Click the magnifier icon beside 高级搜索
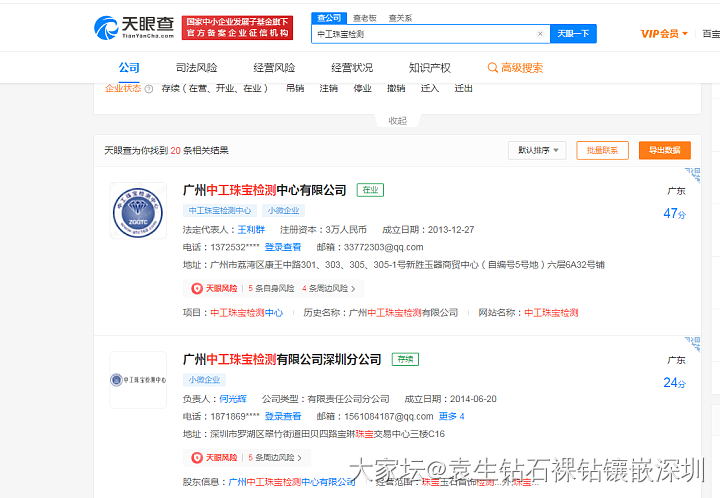Screen dimensions: 720x498 (x=493, y=68)
